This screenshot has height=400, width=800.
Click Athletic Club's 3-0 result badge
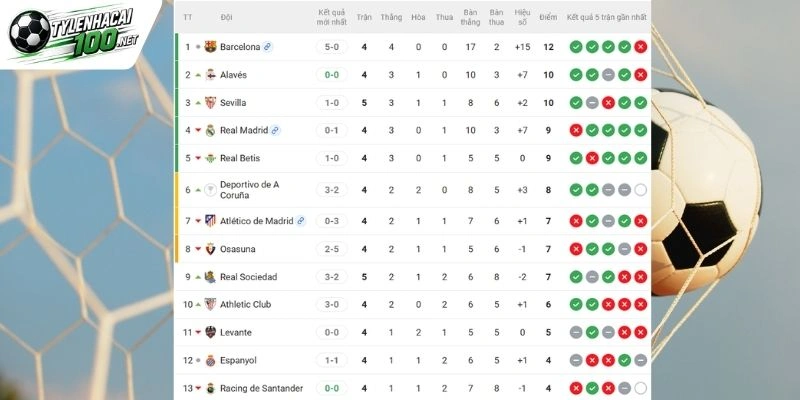(x=332, y=304)
